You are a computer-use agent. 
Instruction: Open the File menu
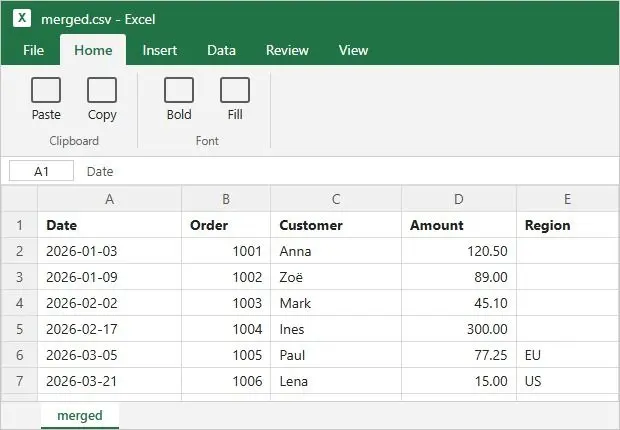[33, 50]
